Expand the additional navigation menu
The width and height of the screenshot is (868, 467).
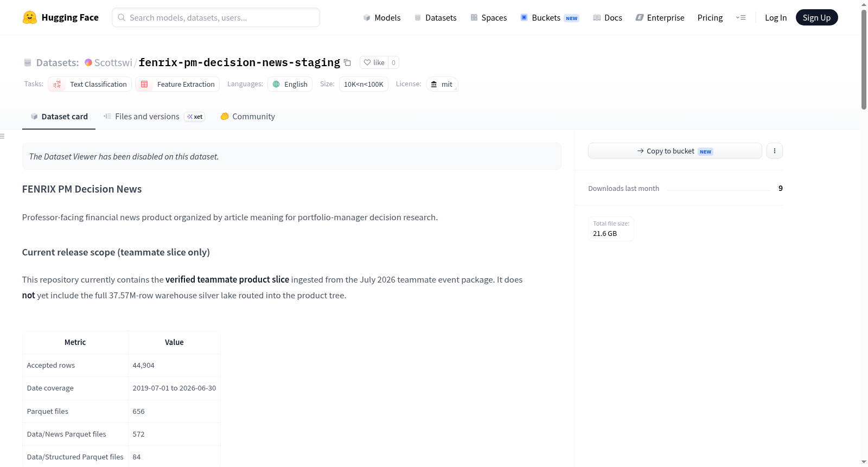click(x=741, y=17)
